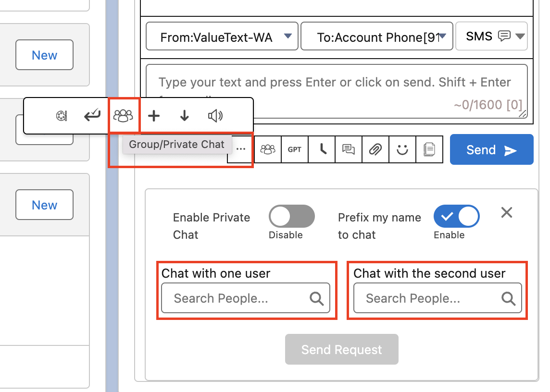Open the To:Account Phone dropdown
The width and height of the screenshot is (550, 392).
[x=377, y=37]
